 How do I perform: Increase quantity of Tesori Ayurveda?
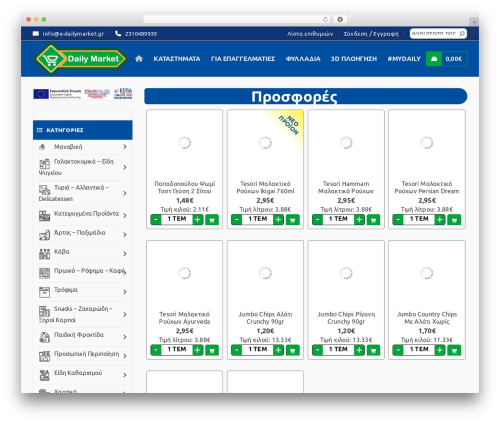[198, 350]
